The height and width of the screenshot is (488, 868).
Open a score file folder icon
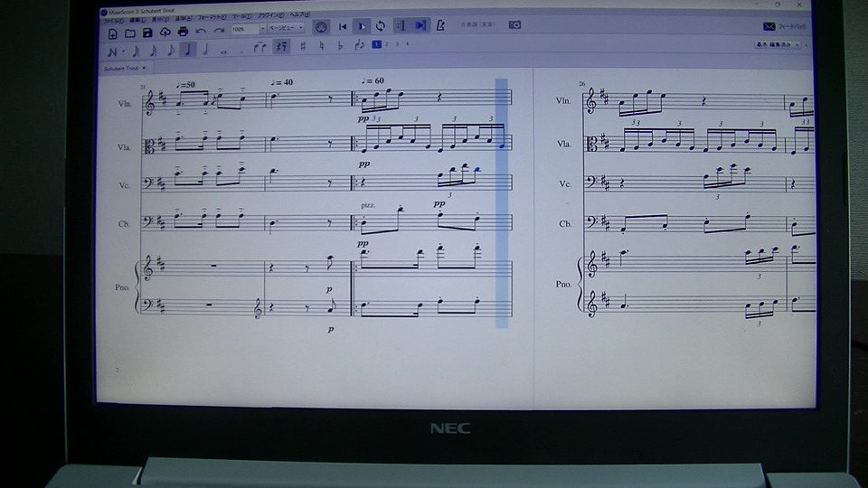(x=130, y=33)
